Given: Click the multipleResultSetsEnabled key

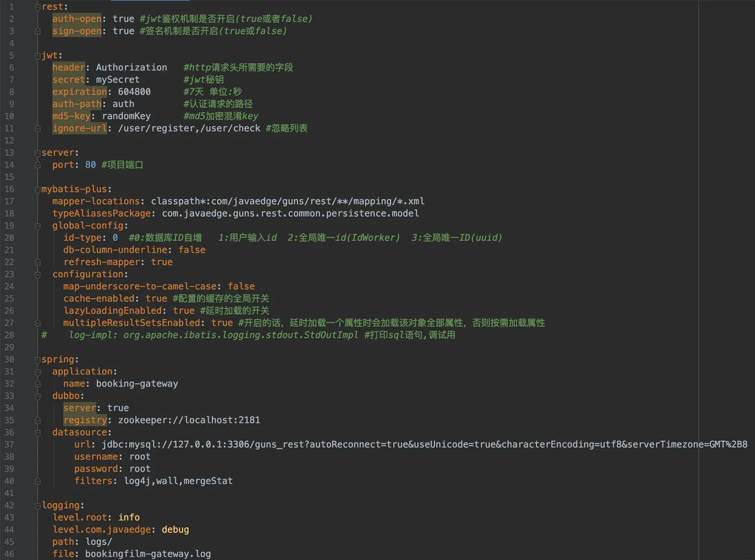Looking at the screenshot, I should [132, 323].
